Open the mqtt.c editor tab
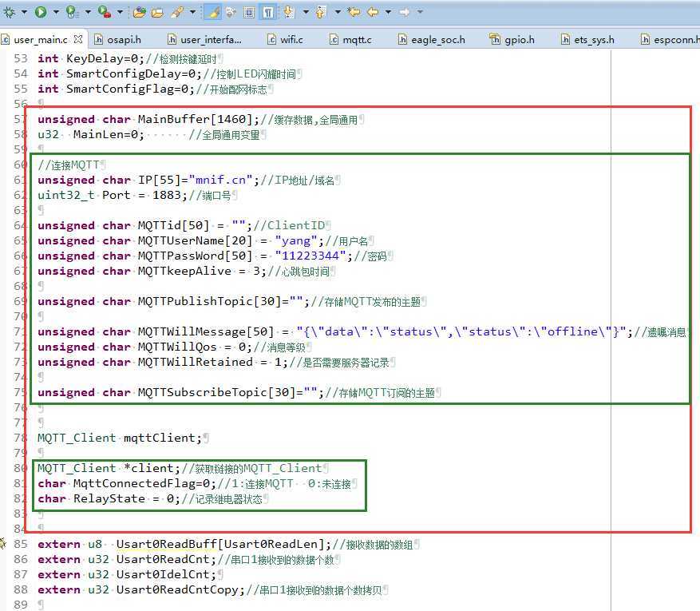The height and width of the screenshot is (611, 700). click(x=350, y=40)
